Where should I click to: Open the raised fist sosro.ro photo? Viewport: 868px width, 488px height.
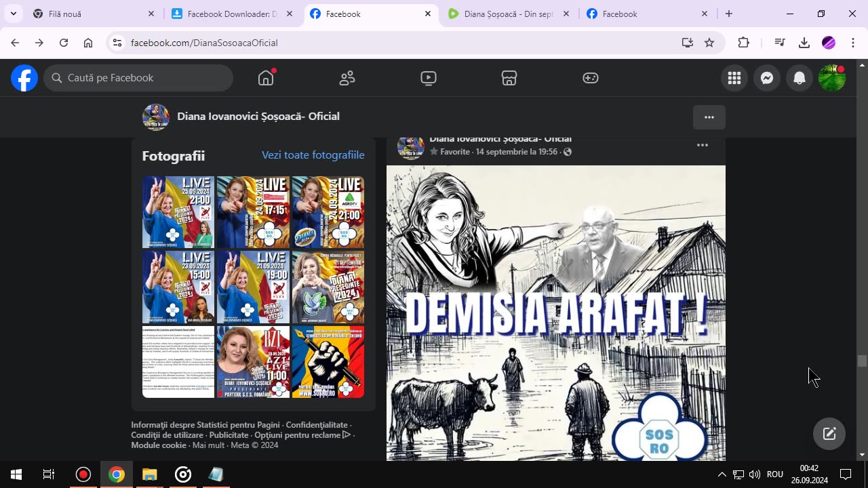328,362
